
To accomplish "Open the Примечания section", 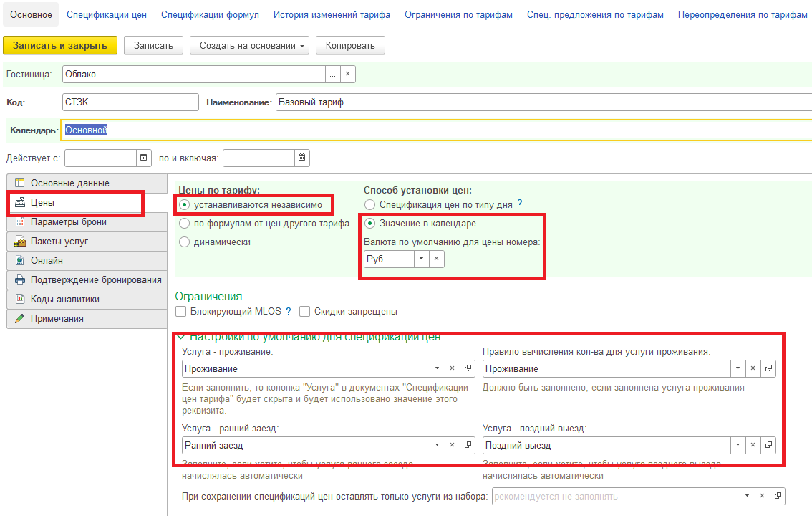I will (x=87, y=319).
